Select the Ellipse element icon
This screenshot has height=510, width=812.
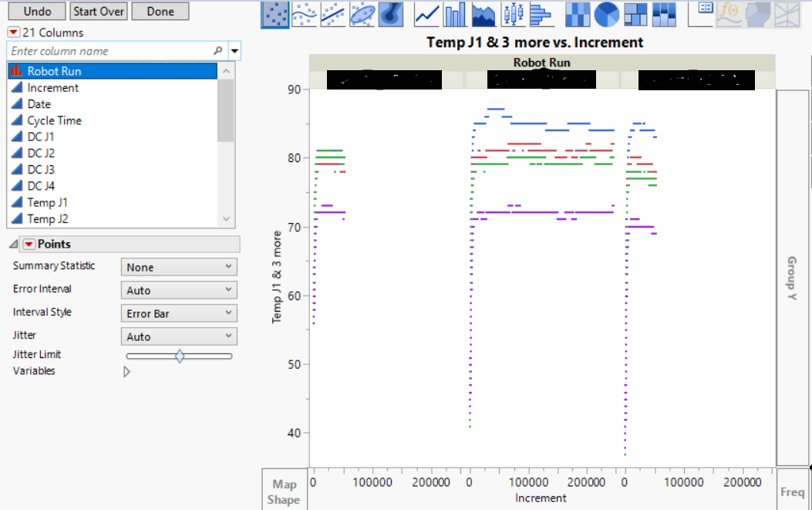pyautogui.click(x=362, y=14)
